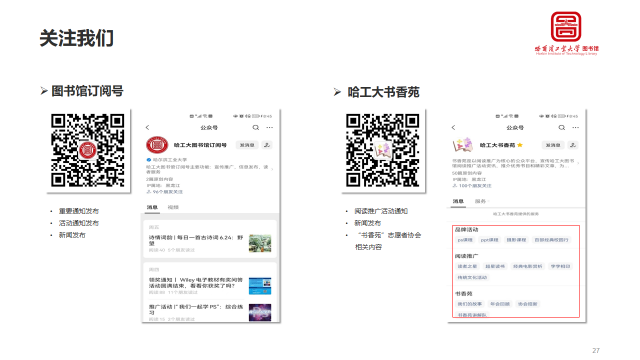Image resolution: width=640 pixels, height=360 pixels.
Task: Click the 经典电影赏析 chip
Action: 528,266
